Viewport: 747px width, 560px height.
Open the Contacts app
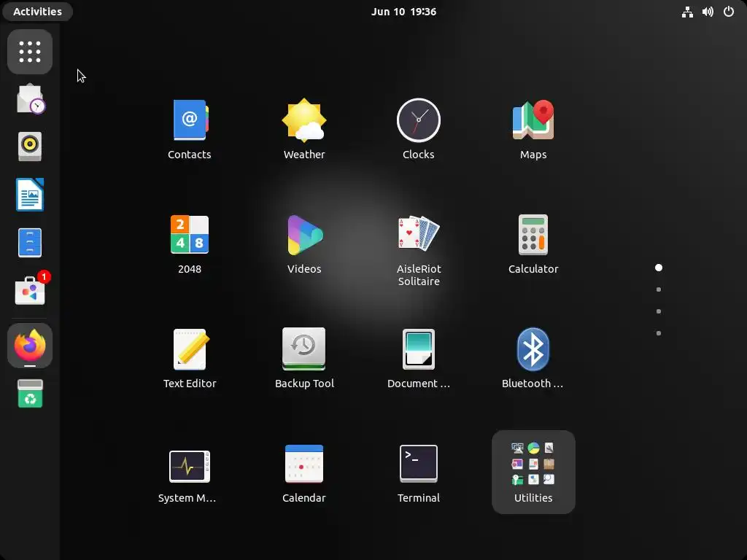coord(190,128)
